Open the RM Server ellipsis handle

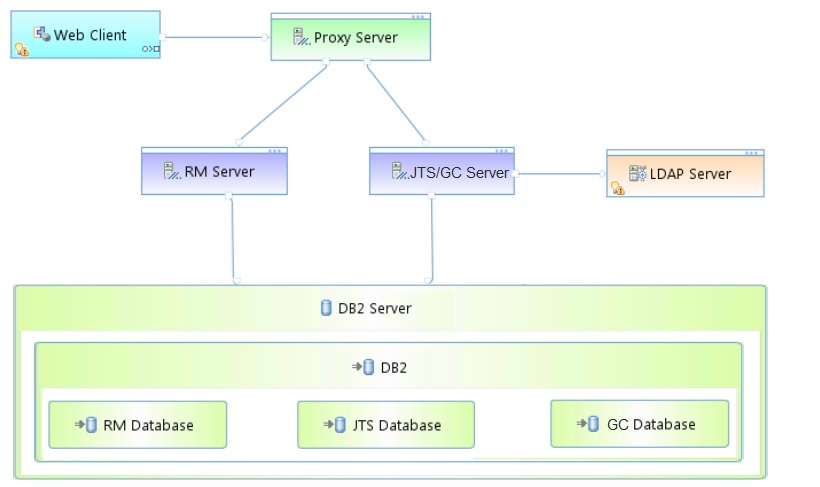[275, 151]
